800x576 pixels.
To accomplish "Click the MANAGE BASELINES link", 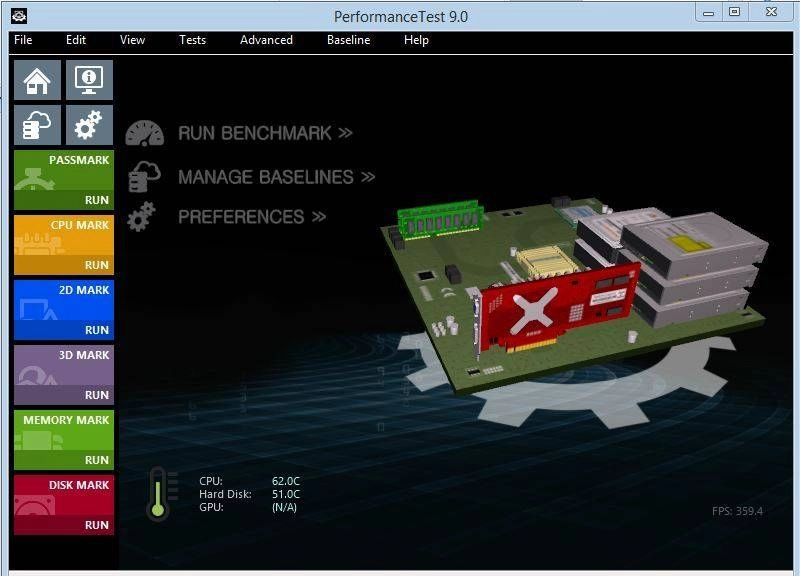I will point(277,177).
